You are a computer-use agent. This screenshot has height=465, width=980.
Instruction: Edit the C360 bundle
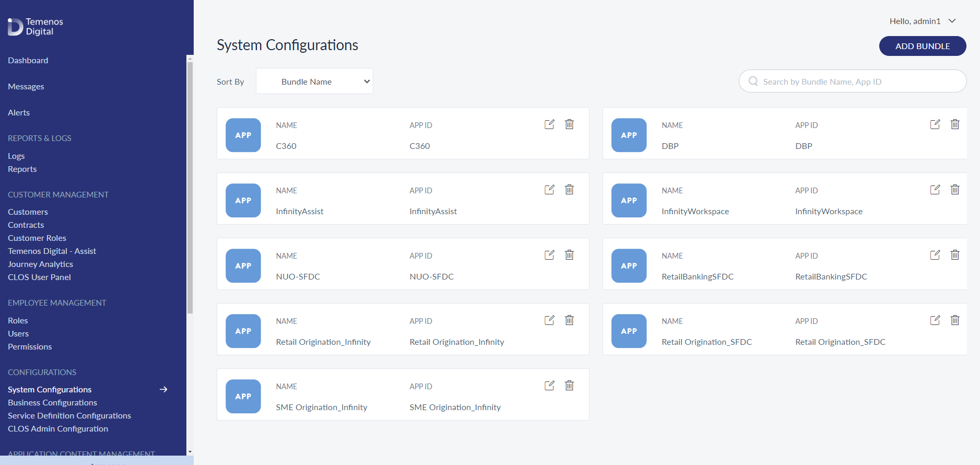coord(549,124)
